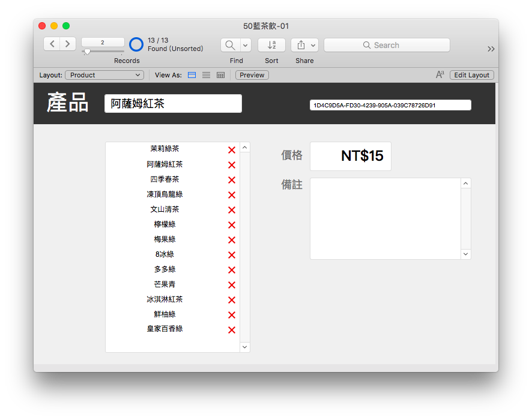Click the UUID field in the header
Screen dimensions: 532x420
click(390, 105)
